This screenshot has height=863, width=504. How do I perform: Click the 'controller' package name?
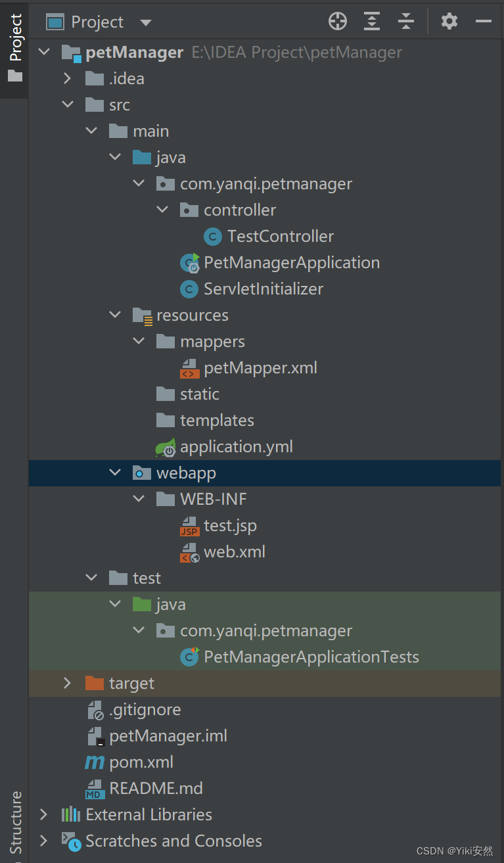(240, 210)
